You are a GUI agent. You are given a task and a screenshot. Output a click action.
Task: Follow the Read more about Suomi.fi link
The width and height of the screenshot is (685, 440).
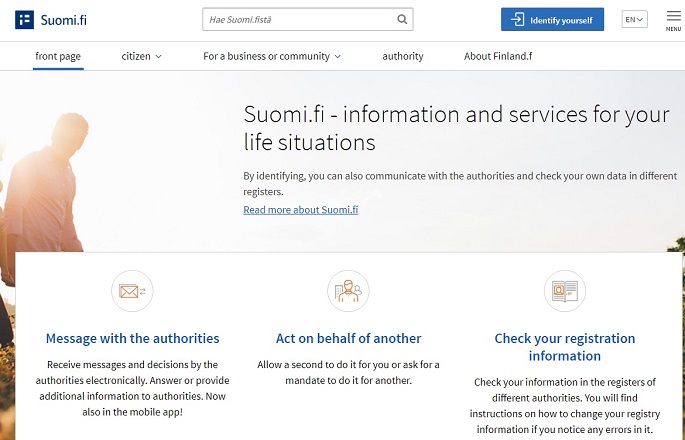(x=300, y=210)
